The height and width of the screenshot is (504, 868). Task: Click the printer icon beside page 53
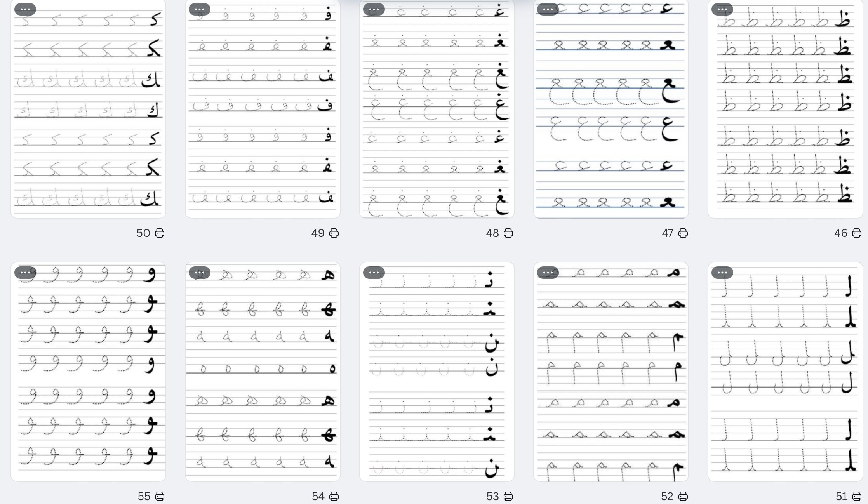[x=508, y=496]
